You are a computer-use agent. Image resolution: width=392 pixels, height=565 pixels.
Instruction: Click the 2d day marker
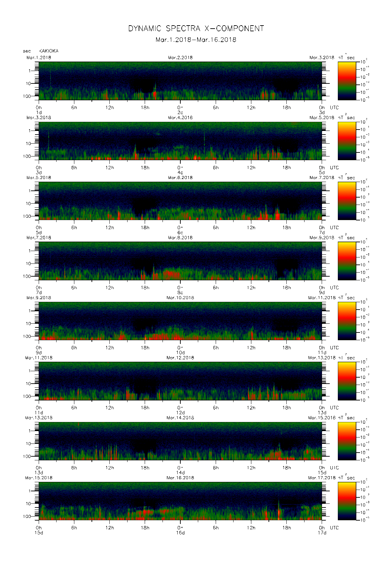(x=180, y=112)
